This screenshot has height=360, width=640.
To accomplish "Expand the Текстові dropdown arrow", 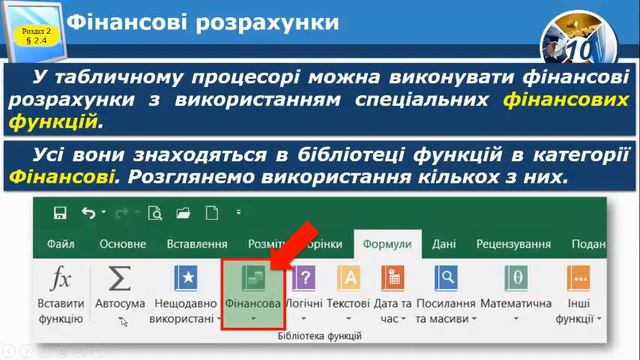I will pyautogui.click(x=348, y=318).
